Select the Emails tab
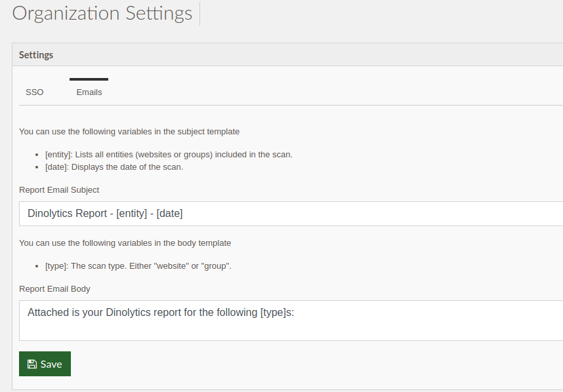 (89, 92)
